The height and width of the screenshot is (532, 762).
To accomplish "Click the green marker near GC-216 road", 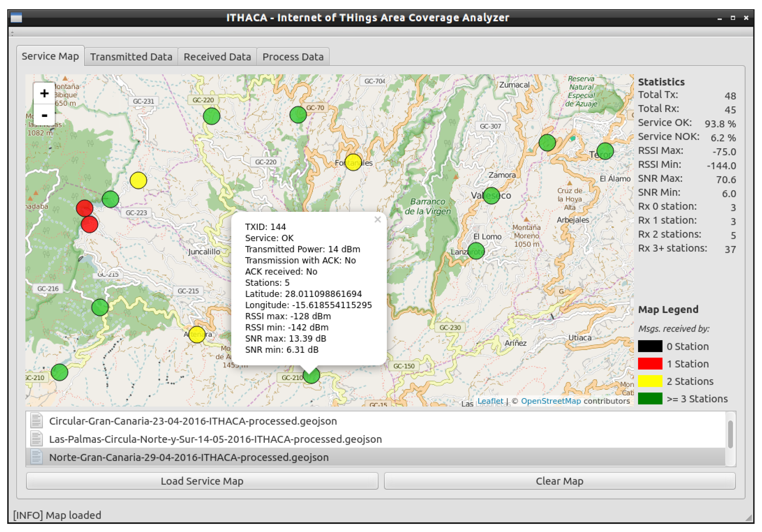I will [100, 307].
